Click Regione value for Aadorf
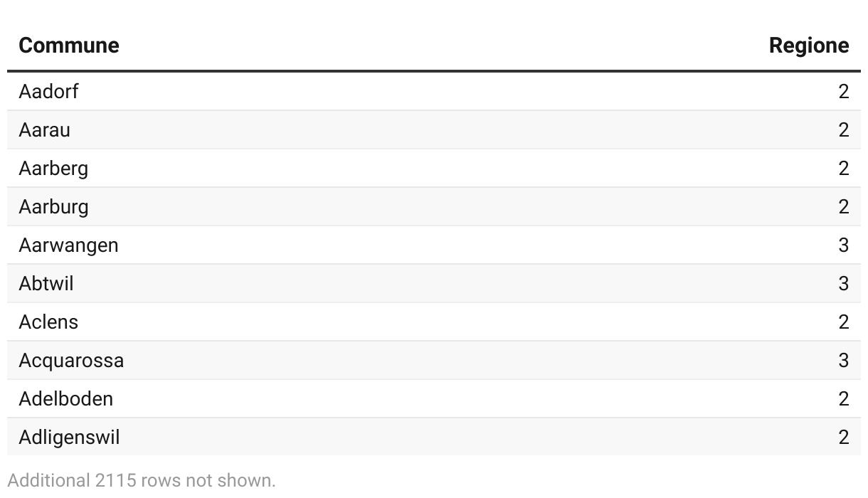 pyautogui.click(x=844, y=92)
